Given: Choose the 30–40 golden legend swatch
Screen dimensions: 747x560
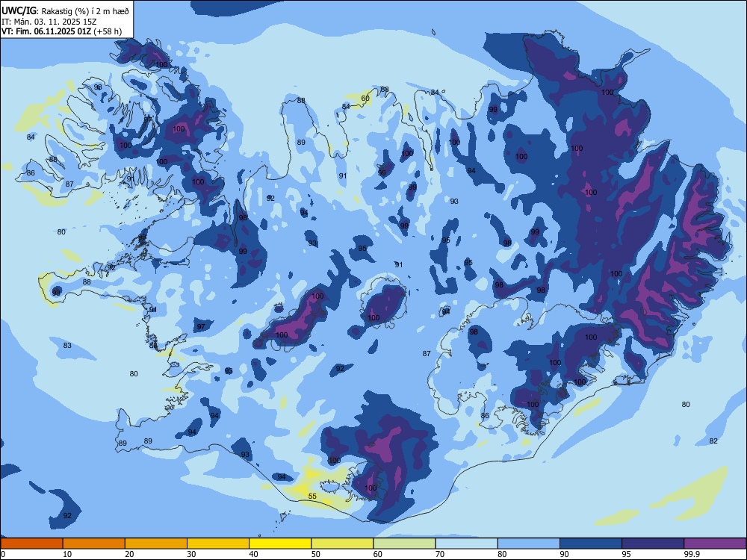Looking at the screenshot, I should point(218,544).
